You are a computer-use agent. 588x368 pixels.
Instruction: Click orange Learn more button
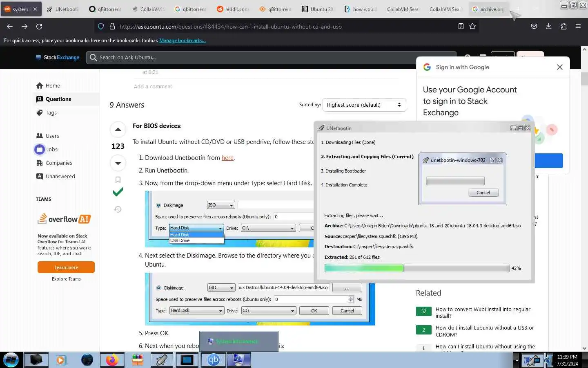click(x=66, y=267)
